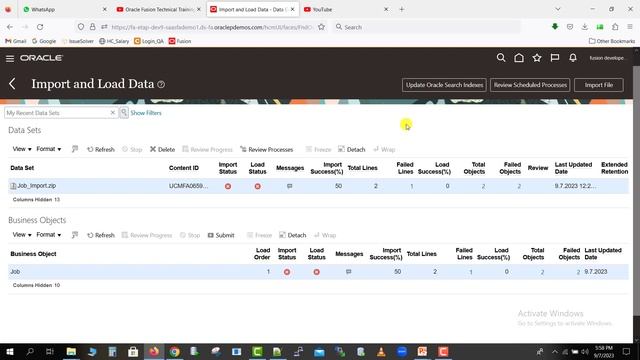Click load status error icon for Job_Import.zip
The width and height of the screenshot is (640, 360).
pos(258,186)
